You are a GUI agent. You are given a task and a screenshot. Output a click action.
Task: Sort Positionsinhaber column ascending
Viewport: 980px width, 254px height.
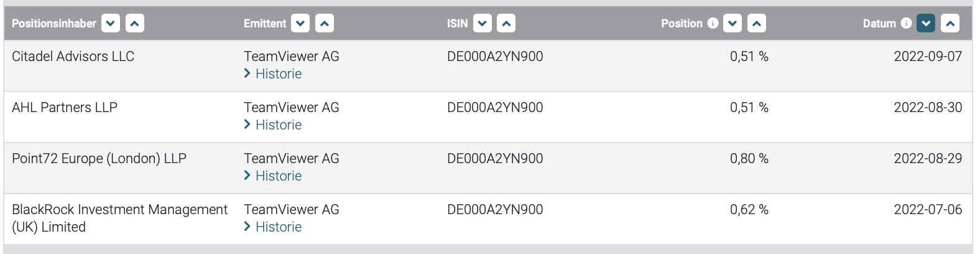point(134,24)
